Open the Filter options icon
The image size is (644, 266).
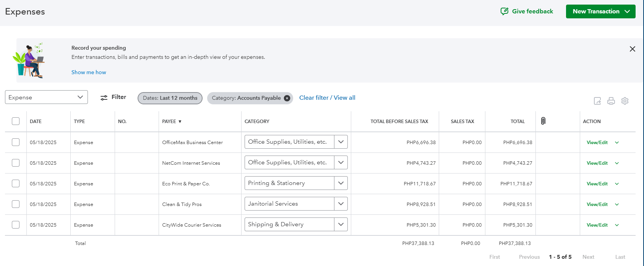click(104, 98)
